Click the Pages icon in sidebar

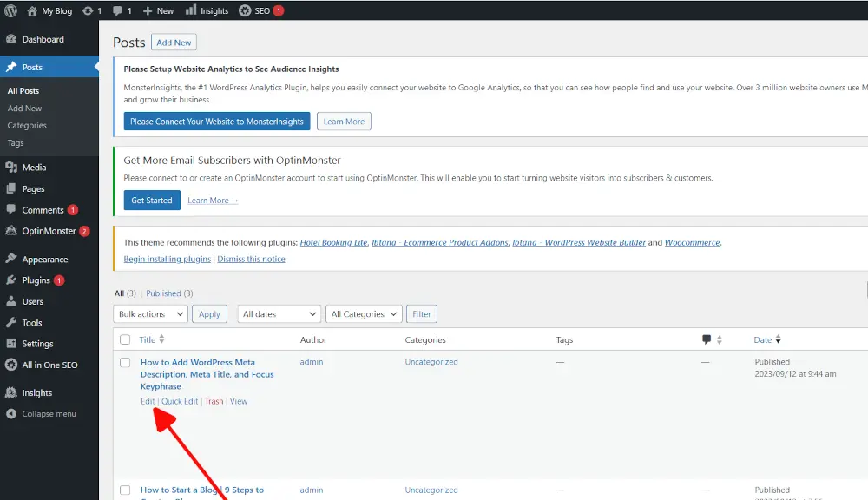pyautogui.click(x=11, y=189)
